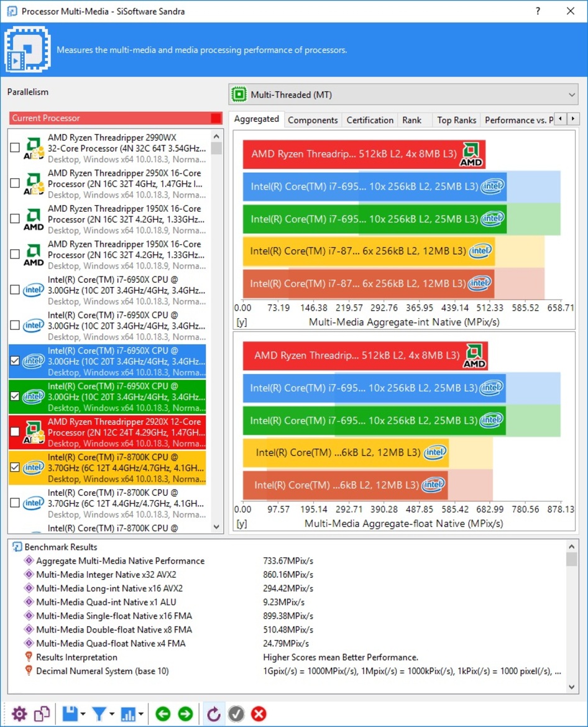
Task: Select the Multi-Media Integer Native x32 AVX2 row
Action: point(292,575)
